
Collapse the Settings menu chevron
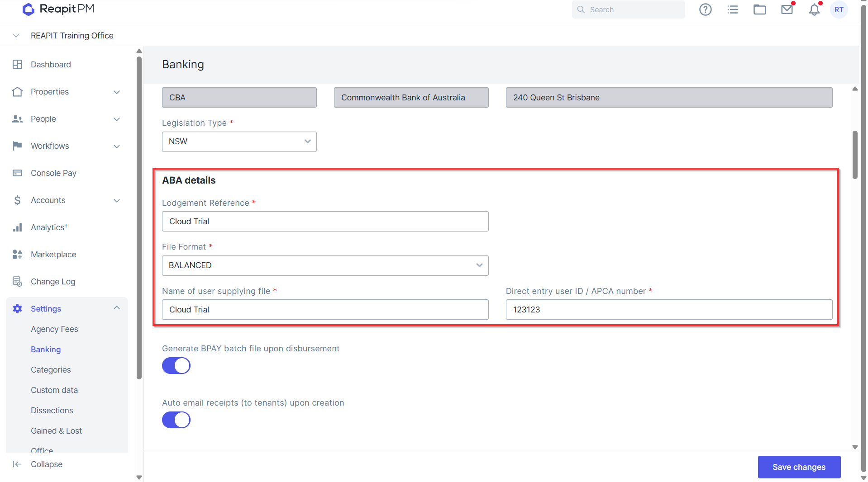point(117,308)
